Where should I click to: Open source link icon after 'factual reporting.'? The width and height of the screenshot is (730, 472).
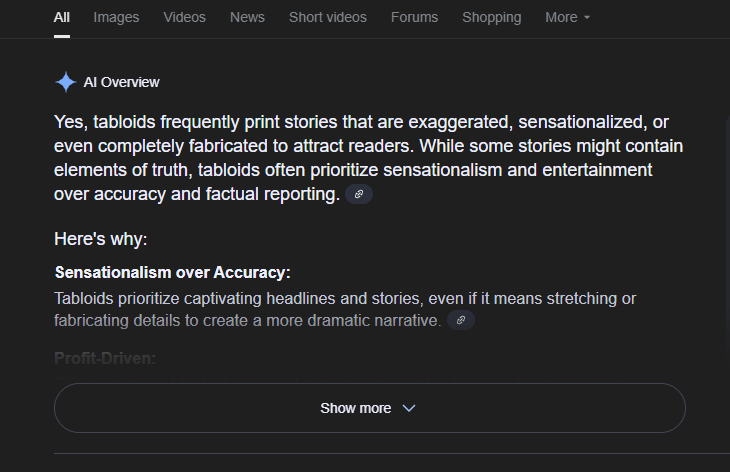tap(358, 194)
